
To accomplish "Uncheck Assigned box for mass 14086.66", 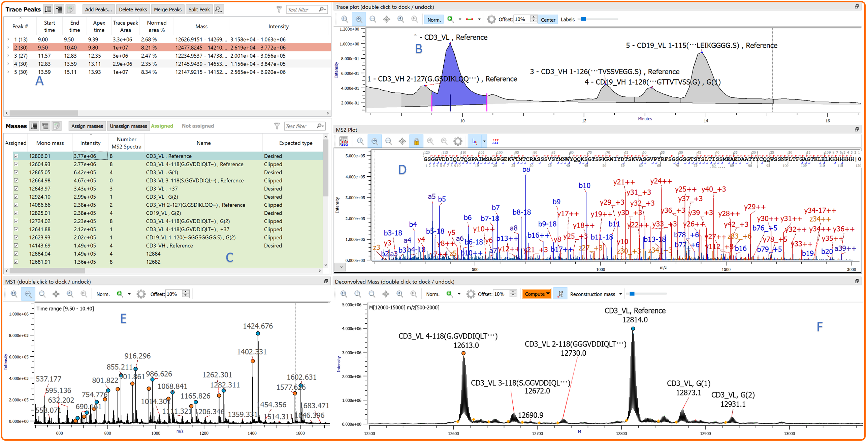I will tap(16, 205).
